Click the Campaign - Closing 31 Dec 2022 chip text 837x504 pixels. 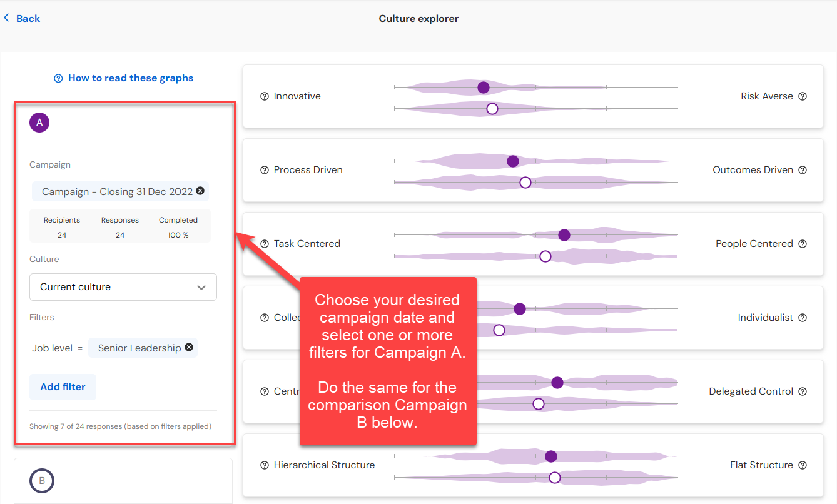117,192
